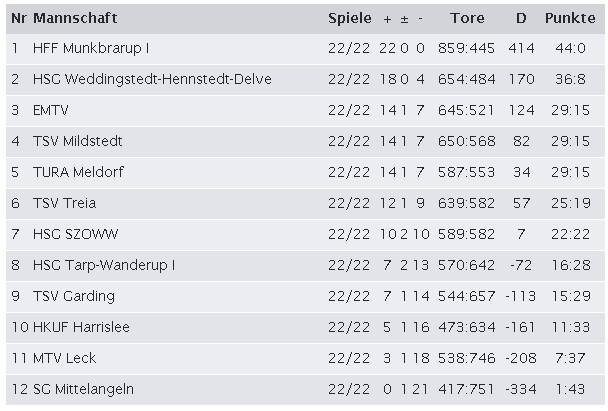
Task: Click the 44:0 points value
Action: (570, 48)
